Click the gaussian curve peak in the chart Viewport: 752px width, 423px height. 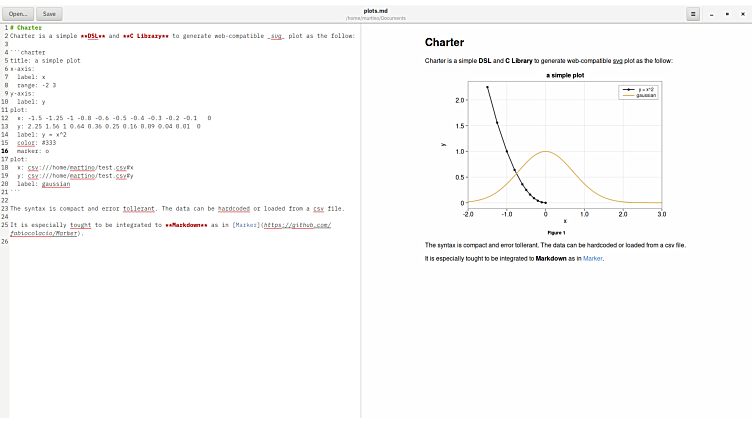545,152
